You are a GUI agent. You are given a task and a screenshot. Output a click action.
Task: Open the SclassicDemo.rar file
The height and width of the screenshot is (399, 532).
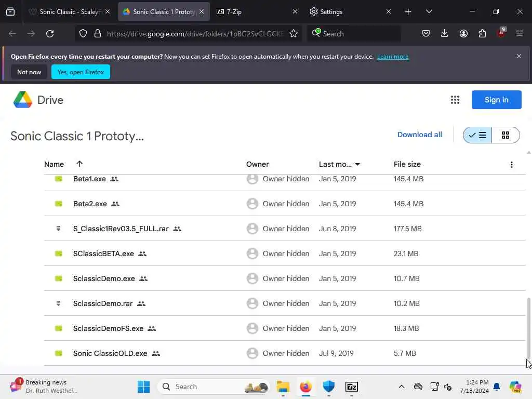click(x=103, y=303)
